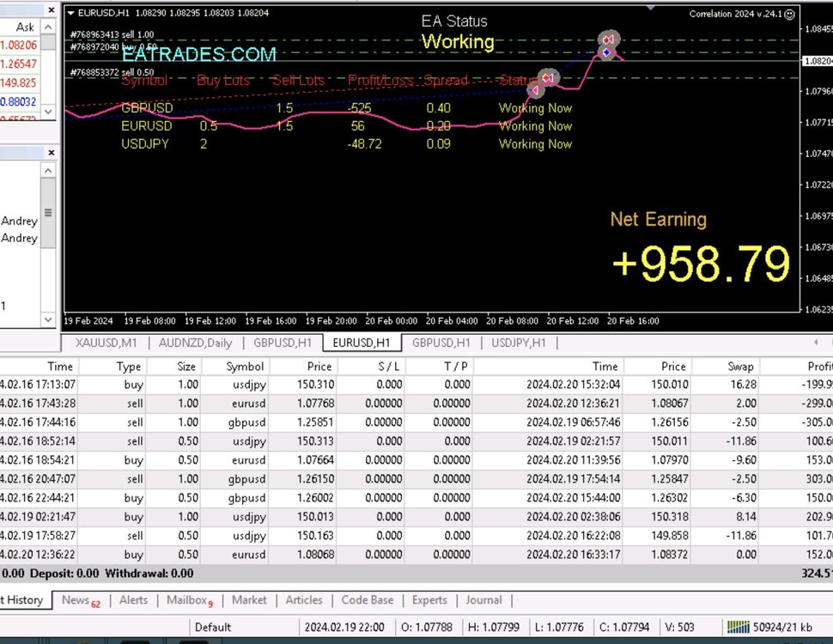Click the blue buy trade arrow marker
The width and height of the screenshot is (833, 644).
click(x=606, y=52)
